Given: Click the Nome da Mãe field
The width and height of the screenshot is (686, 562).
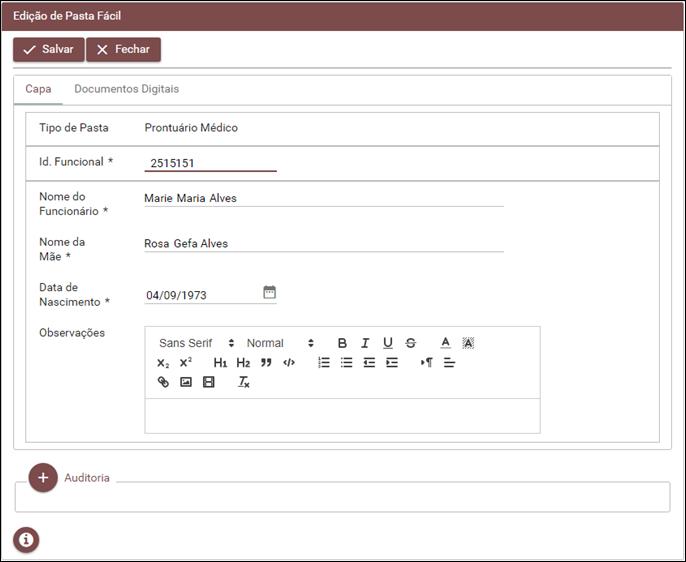Looking at the screenshot, I should (324, 244).
